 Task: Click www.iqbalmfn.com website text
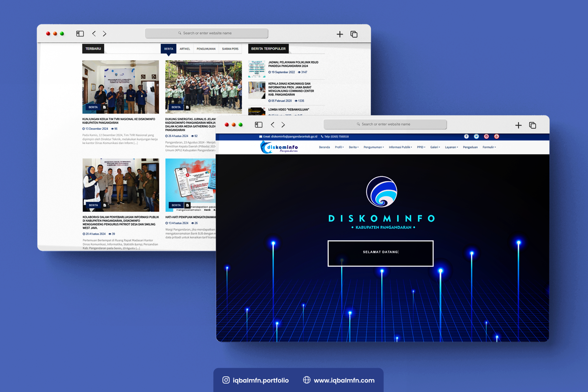coord(344,380)
